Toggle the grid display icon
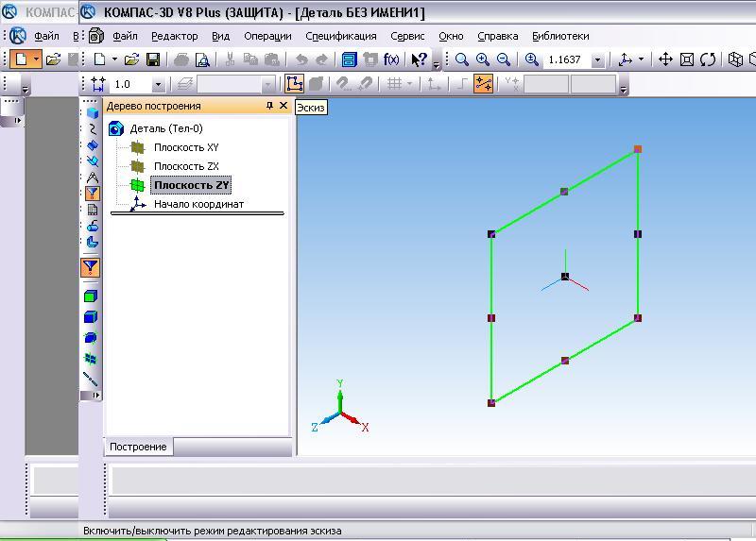 (394, 84)
